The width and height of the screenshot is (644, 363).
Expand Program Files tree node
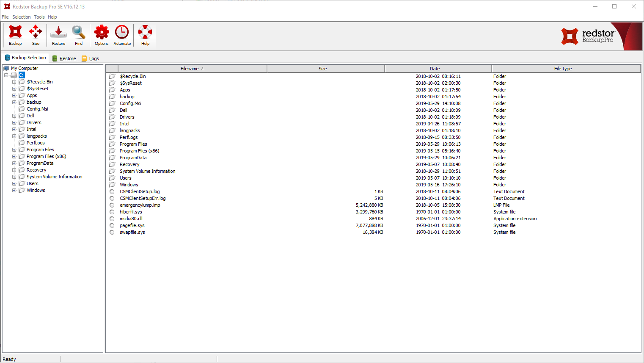[14, 150]
